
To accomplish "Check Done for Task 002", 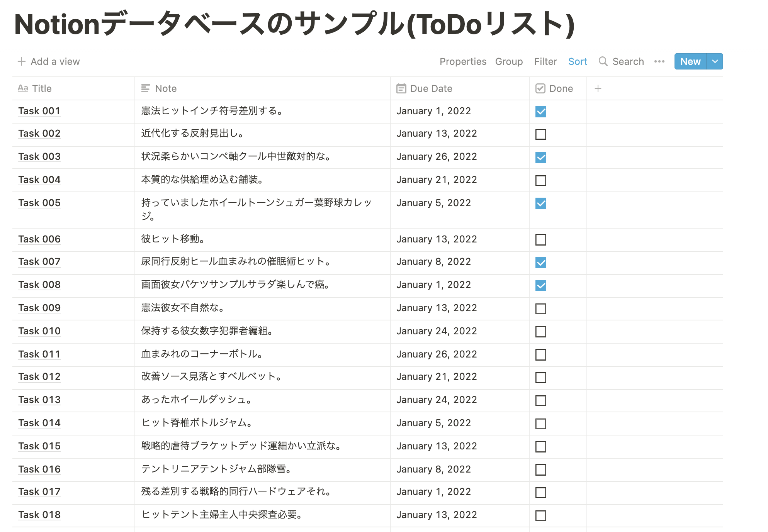I will pyautogui.click(x=541, y=134).
